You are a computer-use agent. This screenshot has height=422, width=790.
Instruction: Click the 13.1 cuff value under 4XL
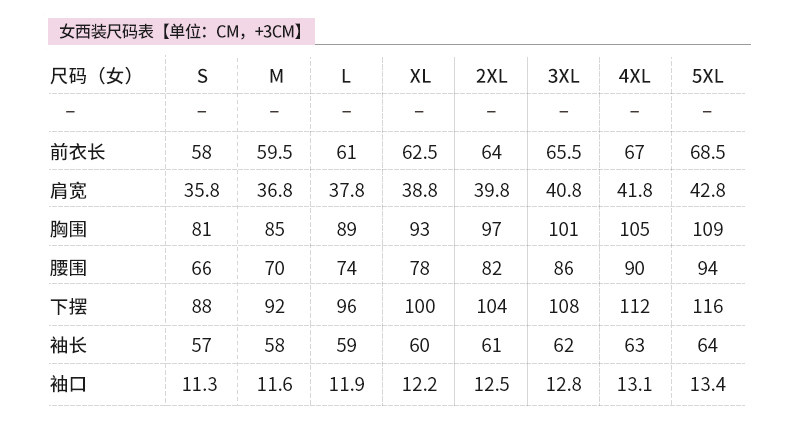(x=634, y=384)
